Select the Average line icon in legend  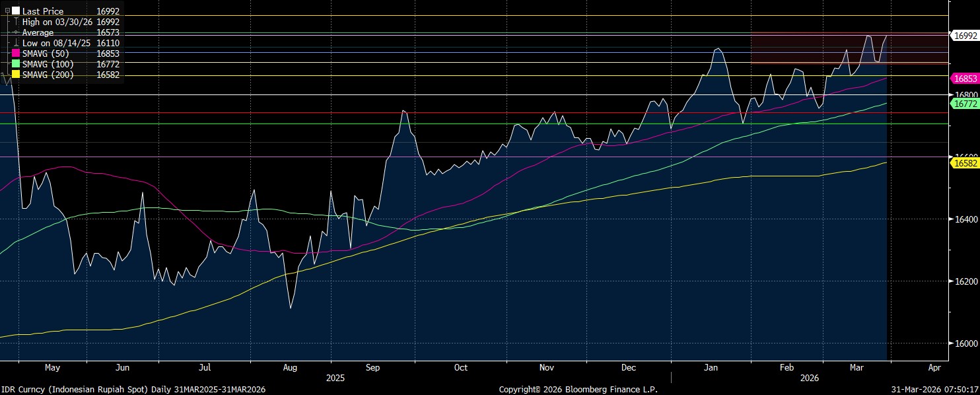pyautogui.click(x=16, y=32)
